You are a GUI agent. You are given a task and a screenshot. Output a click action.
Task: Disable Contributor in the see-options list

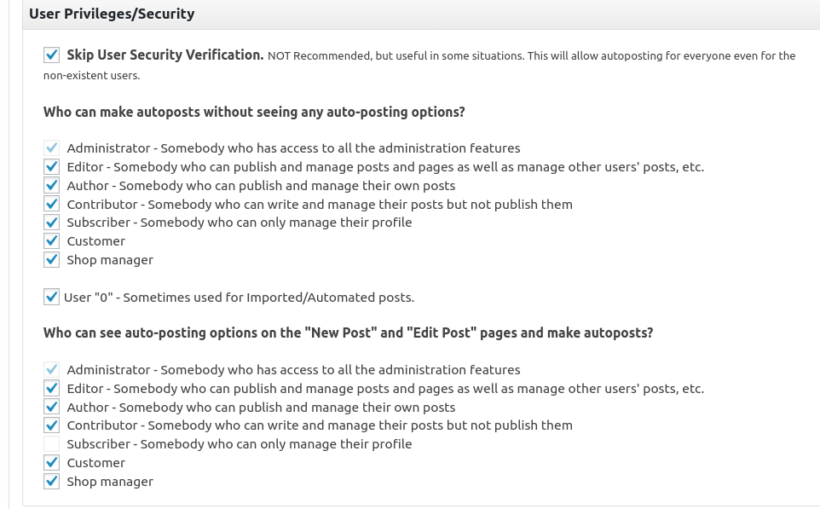tap(54, 426)
